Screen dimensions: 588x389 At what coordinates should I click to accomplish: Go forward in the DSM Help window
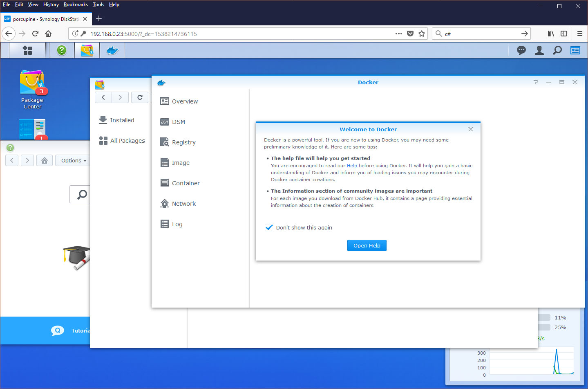27,161
